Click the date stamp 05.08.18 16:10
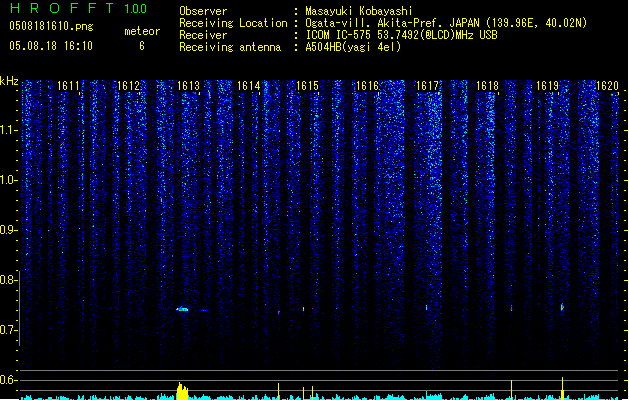The width and height of the screenshot is (629, 400). [51, 46]
